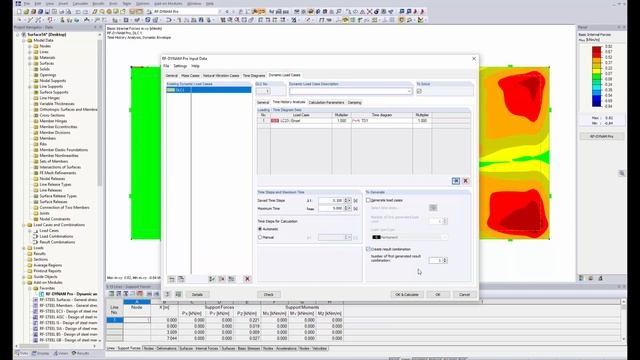Viewport: 640px width, 360px height.
Task: Click Cancel in the RF-DYNAM Pro dialog
Action: click(x=464, y=294)
